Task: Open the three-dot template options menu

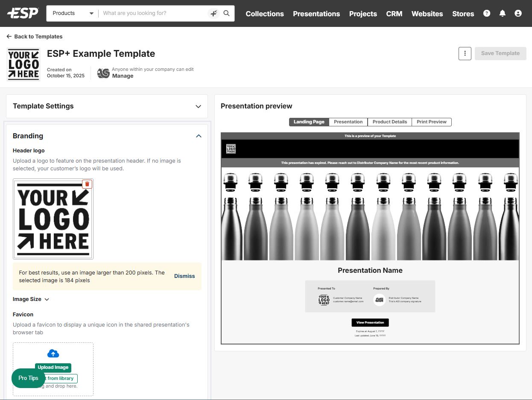Action: pyautogui.click(x=465, y=53)
